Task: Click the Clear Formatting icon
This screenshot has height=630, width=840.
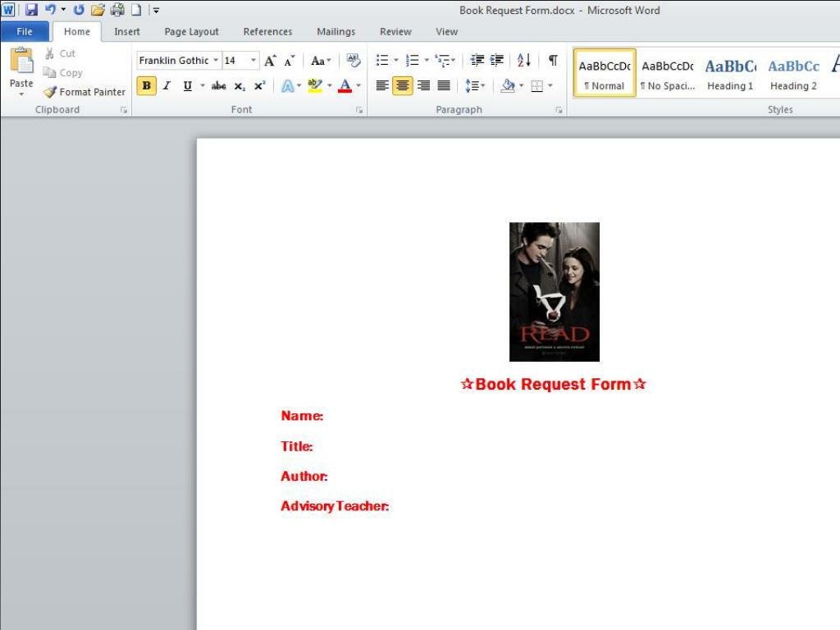Action: point(353,60)
